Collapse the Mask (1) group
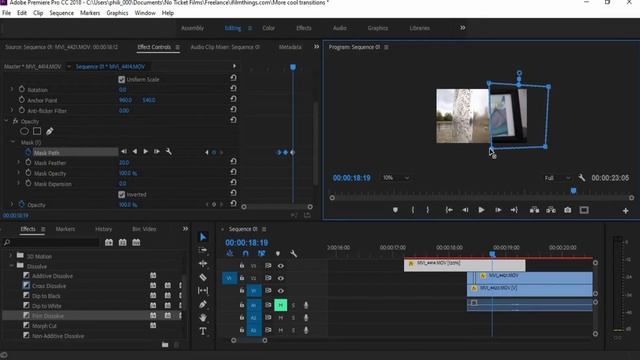 point(13,142)
